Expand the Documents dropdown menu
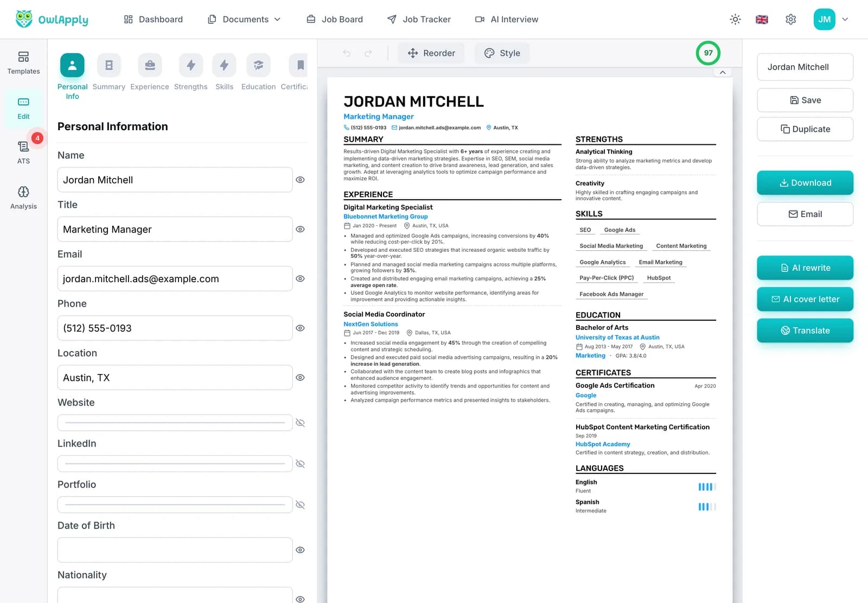Viewport: 868px width, 603px height. pyautogui.click(x=244, y=20)
